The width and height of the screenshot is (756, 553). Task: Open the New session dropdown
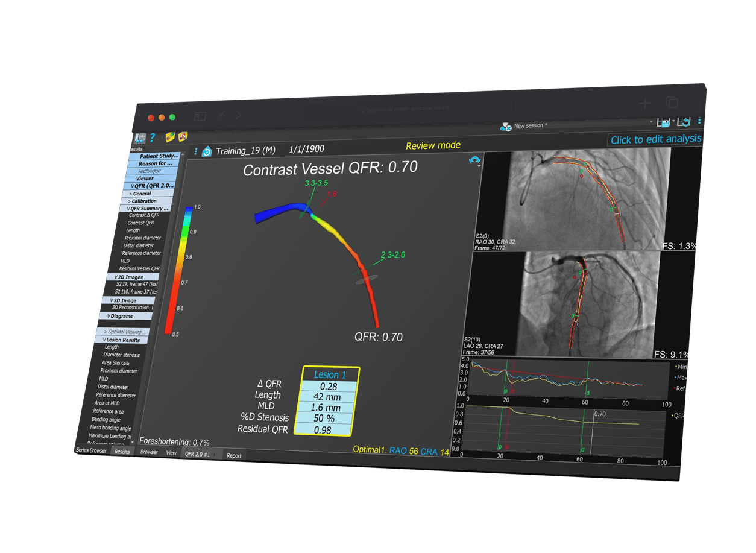(650, 123)
